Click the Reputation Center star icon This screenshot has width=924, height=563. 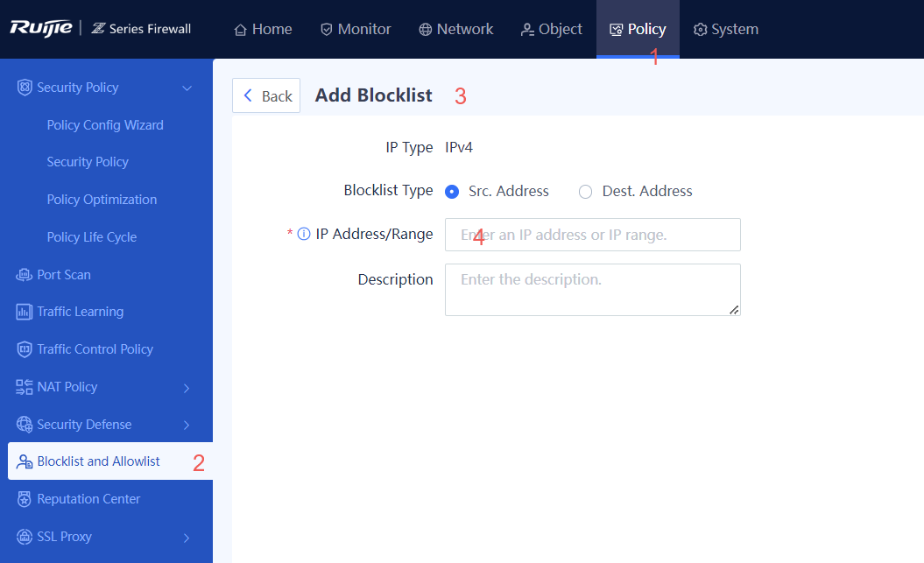point(25,499)
